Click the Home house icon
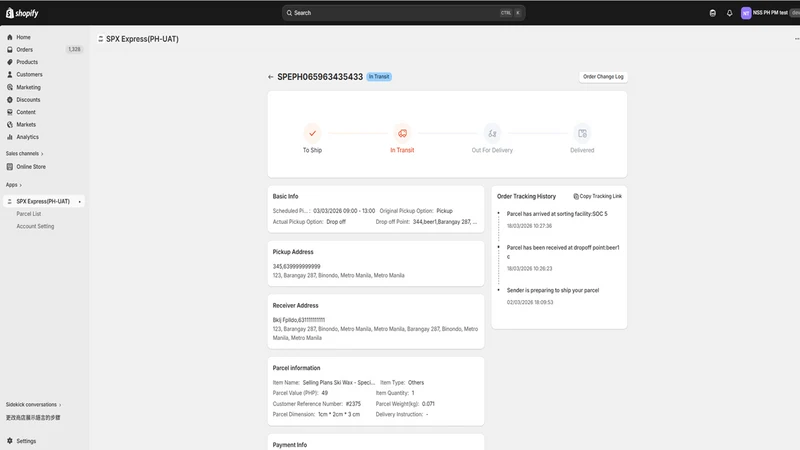 (10, 37)
